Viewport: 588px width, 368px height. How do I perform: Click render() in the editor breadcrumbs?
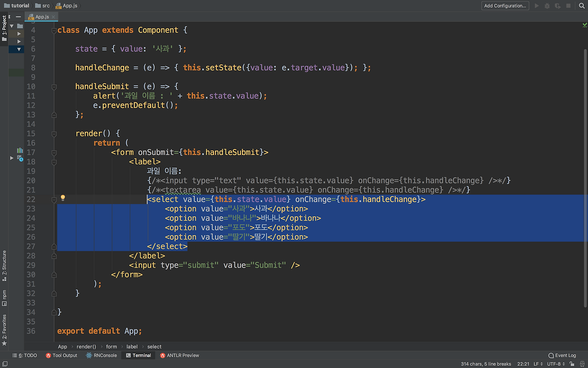(x=86, y=347)
